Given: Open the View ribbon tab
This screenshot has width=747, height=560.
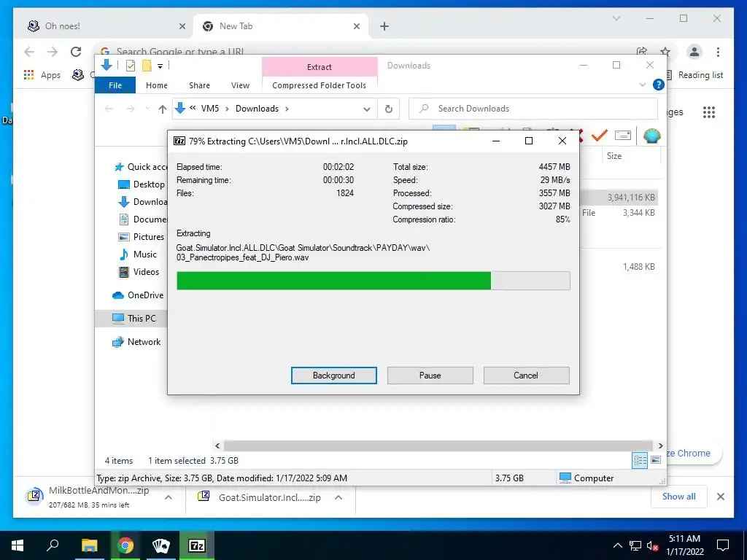Looking at the screenshot, I should click(x=240, y=85).
